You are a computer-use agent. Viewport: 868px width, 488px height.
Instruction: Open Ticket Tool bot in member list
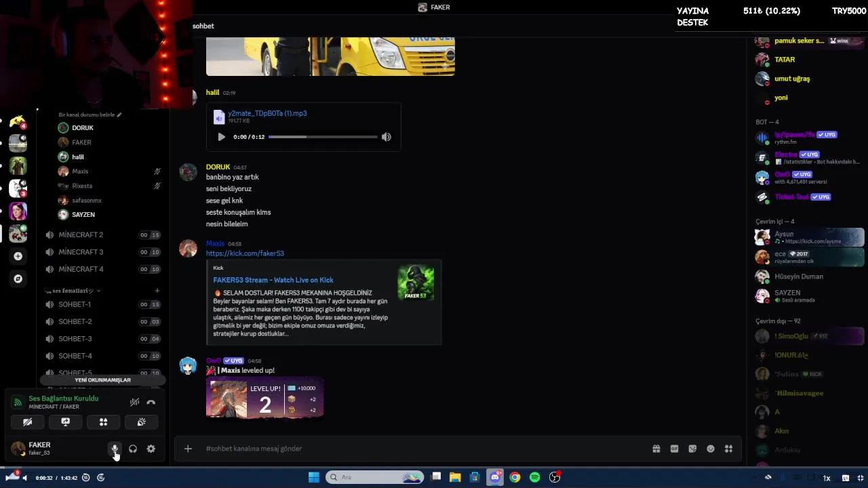[x=809, y=197]
